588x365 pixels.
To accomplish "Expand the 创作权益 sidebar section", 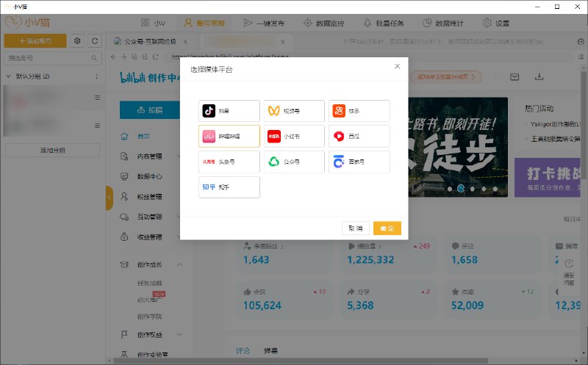I will click(x=180, y=334).
